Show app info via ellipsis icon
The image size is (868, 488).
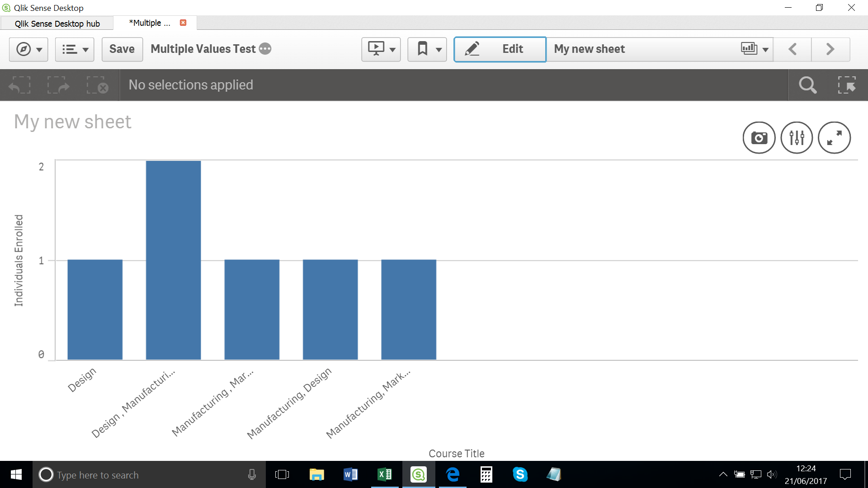click(265, 49)
